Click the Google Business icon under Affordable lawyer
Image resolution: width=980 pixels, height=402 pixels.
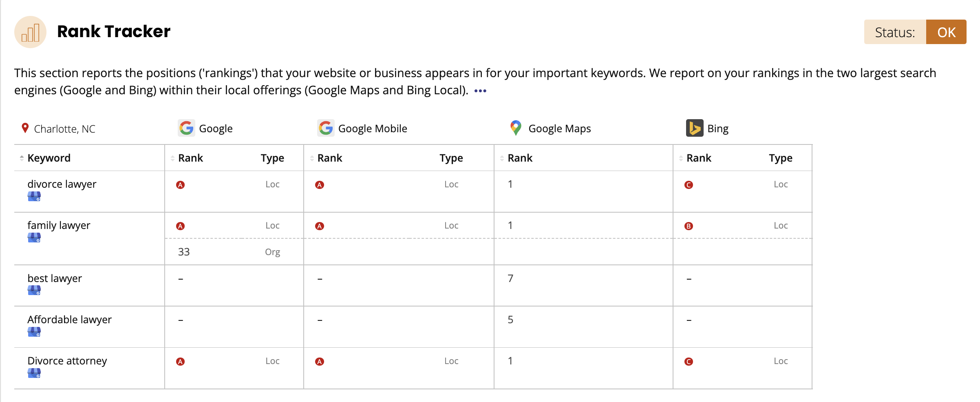click(34, 332)
